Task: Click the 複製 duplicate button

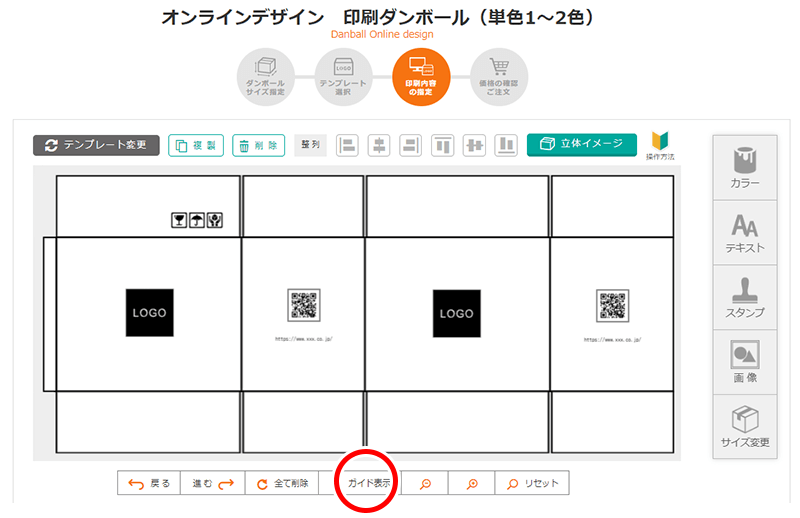Action: [196, 145]
